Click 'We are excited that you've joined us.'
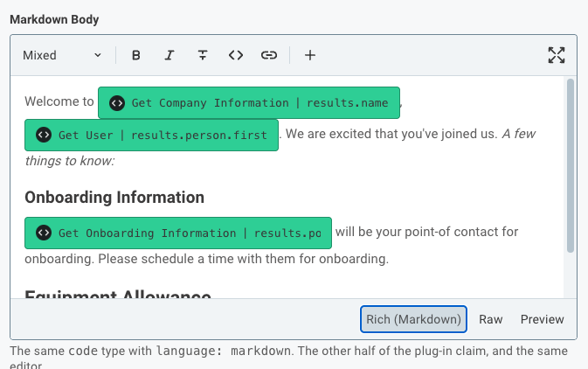 tap(391, 134)
